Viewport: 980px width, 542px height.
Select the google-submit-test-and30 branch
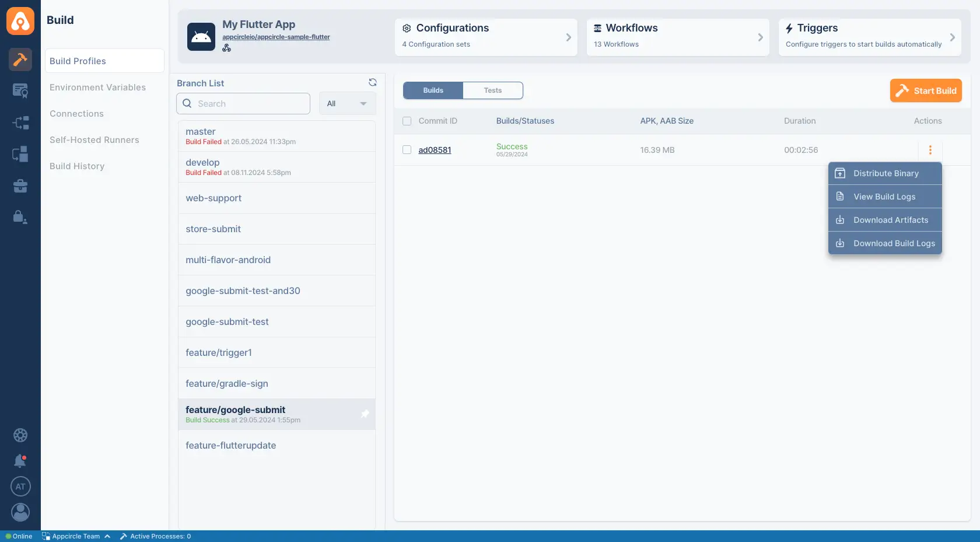click(276, 291)
